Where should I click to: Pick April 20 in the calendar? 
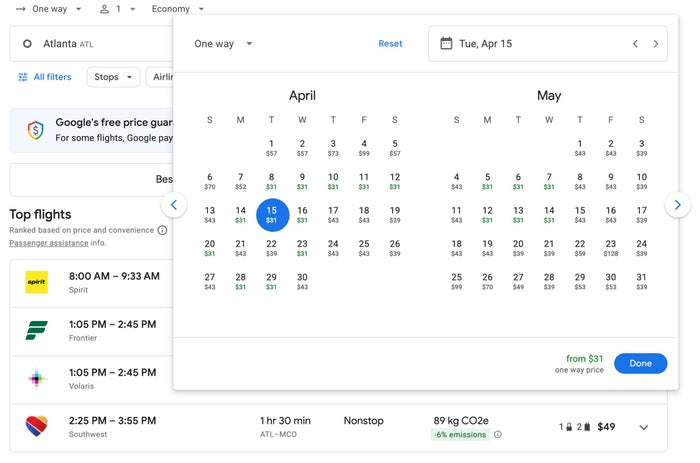(210, 248)
